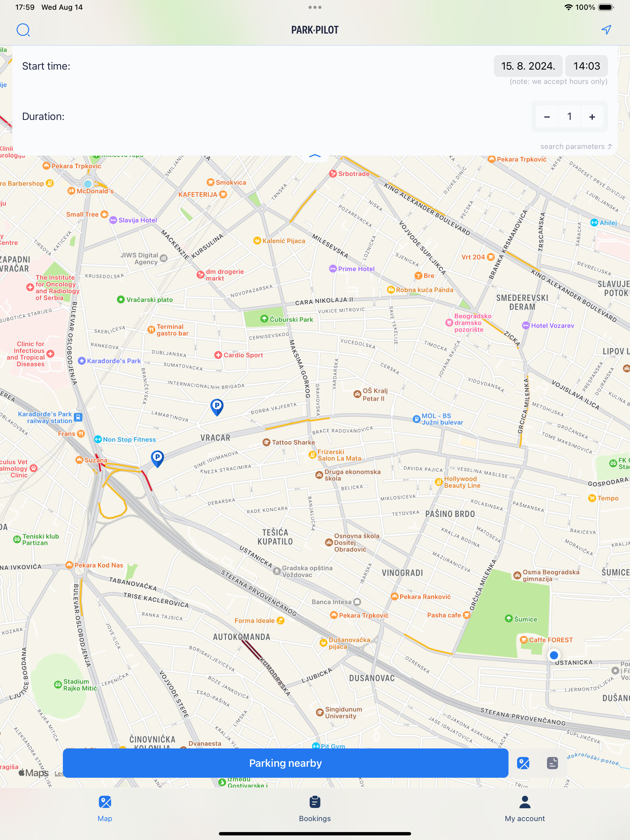Collapse the search parameters panel chevron
This screenshot has width=630, height=840.
(x=315, y=156)
